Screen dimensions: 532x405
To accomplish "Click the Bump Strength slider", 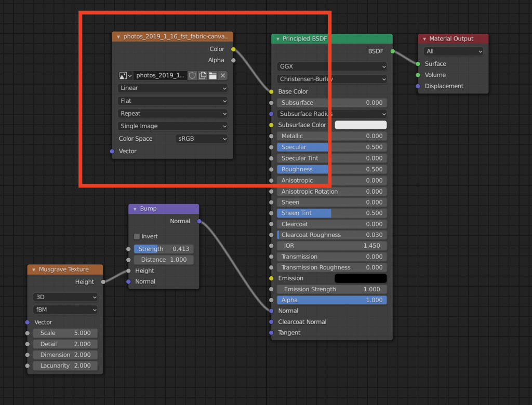I will (x=163, y=249).
